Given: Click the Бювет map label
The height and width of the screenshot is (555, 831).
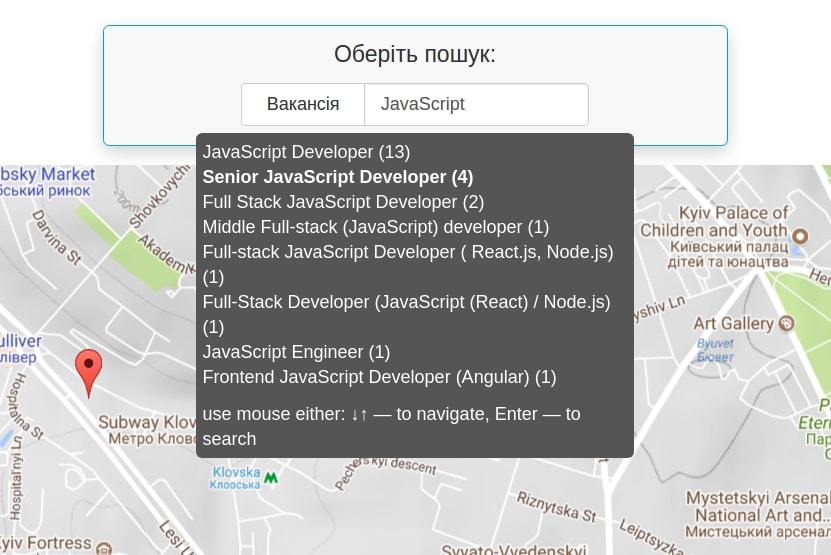Looking at the screenshot, I should (715, 356).
